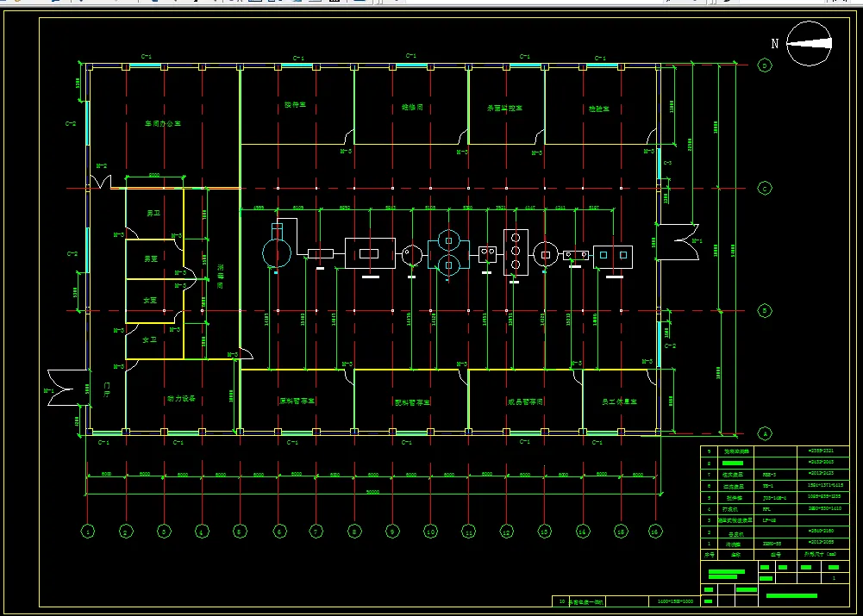
Task: Click column grid bubble 11
Action: (x=468, y=532)
